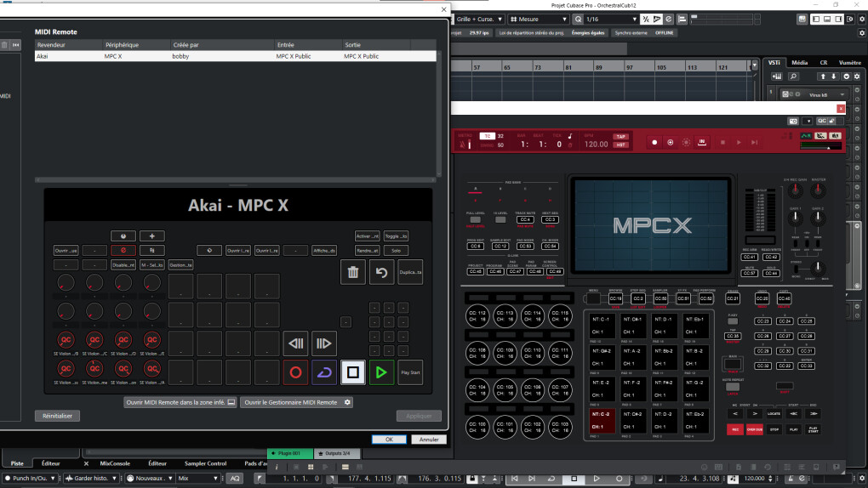The image size is (868, 488).
Task: Select the Akai MPC X row in the table
Action: point(235,56)
